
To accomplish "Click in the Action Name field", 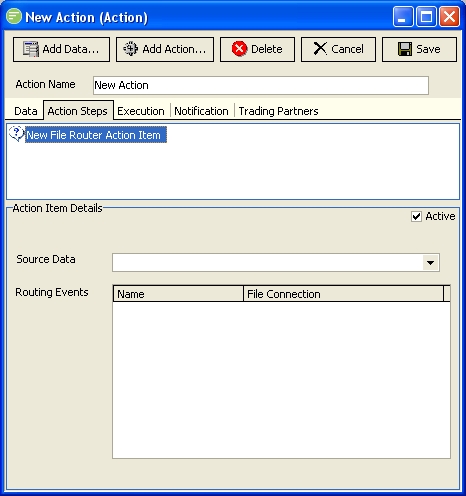I will 261,85.
